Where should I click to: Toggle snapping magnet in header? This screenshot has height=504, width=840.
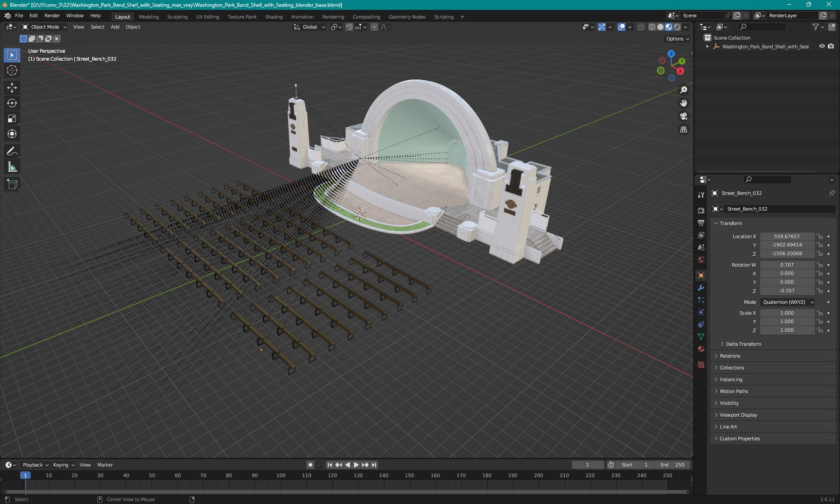pyautogui.click(x=349, y=27)
